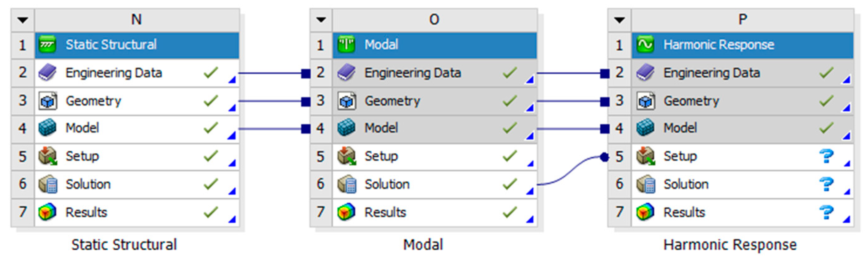Click the Model icon in Harmonic Response
This screenshot has height=260, width=868.
pos(645,128)
